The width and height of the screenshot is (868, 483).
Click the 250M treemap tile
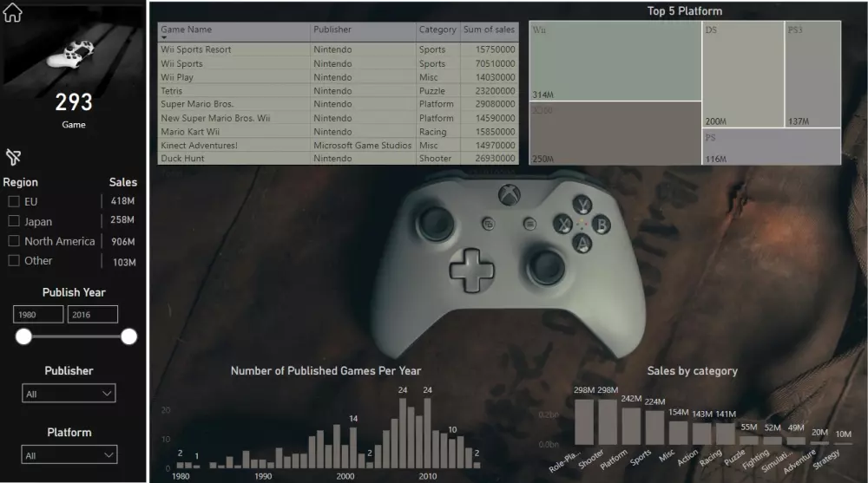615,134
